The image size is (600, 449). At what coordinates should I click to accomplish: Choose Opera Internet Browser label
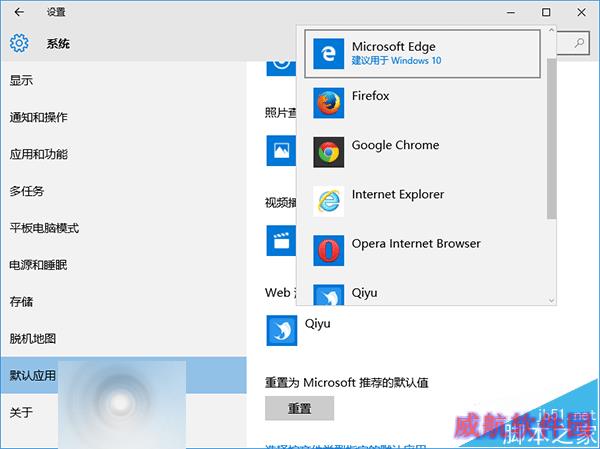[x=416, y=243]
